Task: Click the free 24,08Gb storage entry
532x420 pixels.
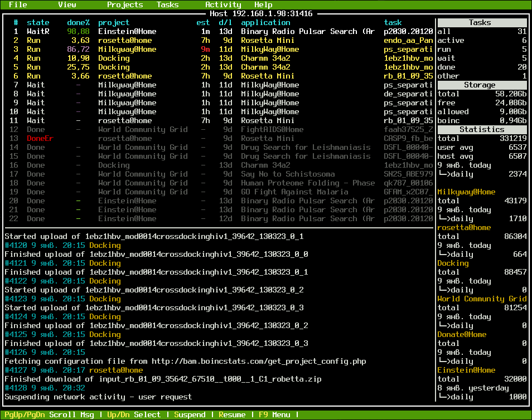Action: (x=482, y=102)
